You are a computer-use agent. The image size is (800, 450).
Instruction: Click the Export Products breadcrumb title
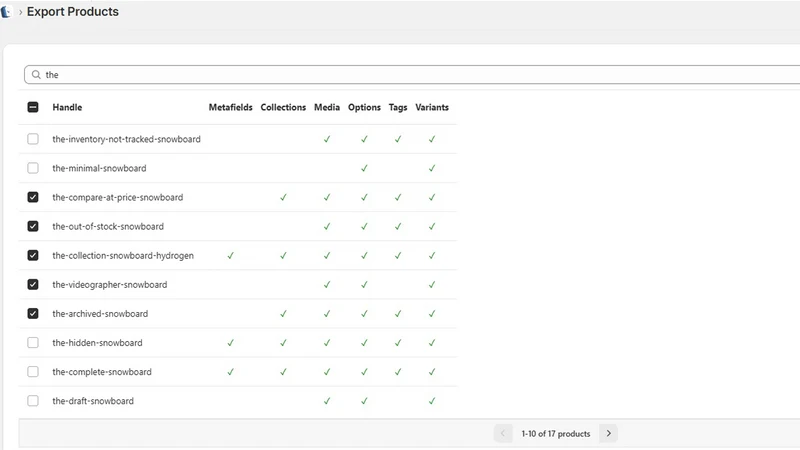point(72,12)
